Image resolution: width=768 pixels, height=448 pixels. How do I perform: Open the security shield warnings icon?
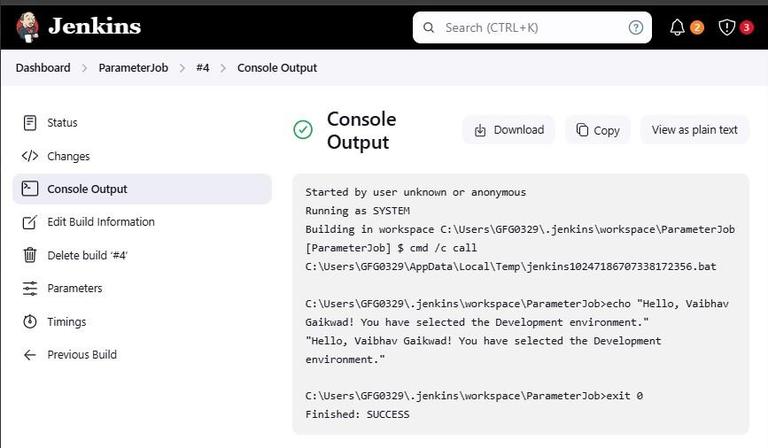tap(727, 27)
